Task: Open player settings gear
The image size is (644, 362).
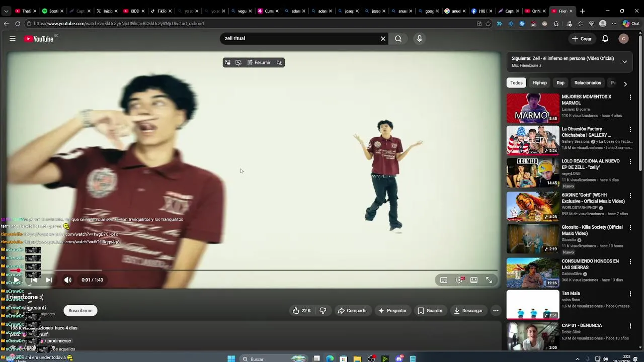Action: (459, 280)
